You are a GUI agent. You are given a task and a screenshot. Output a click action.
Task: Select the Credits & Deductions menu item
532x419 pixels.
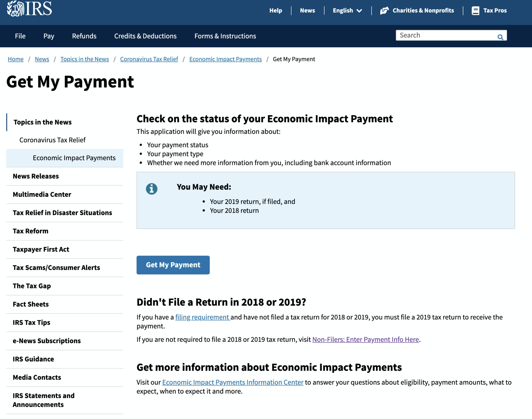coord(145,36)
